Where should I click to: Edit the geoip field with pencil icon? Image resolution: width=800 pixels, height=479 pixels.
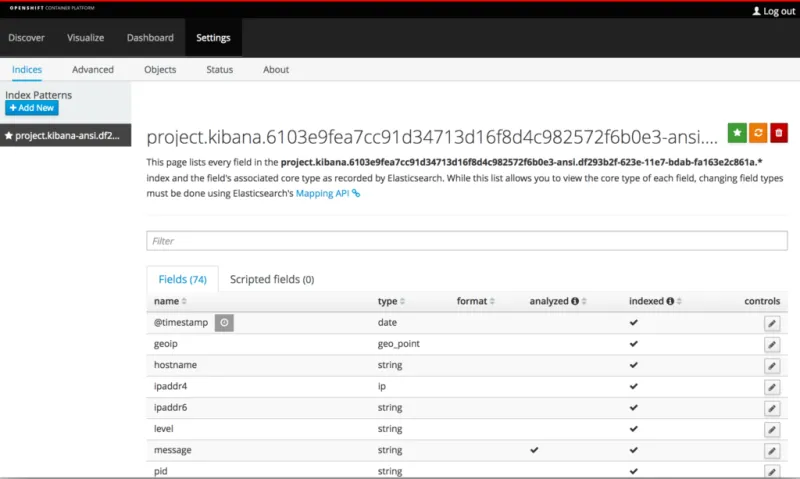771,344
